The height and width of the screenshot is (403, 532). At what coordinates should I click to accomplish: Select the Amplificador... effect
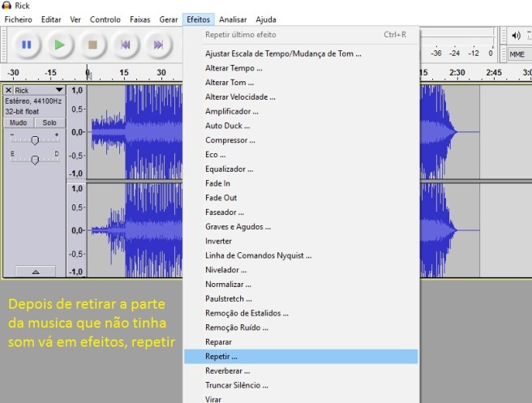point(232,111)
